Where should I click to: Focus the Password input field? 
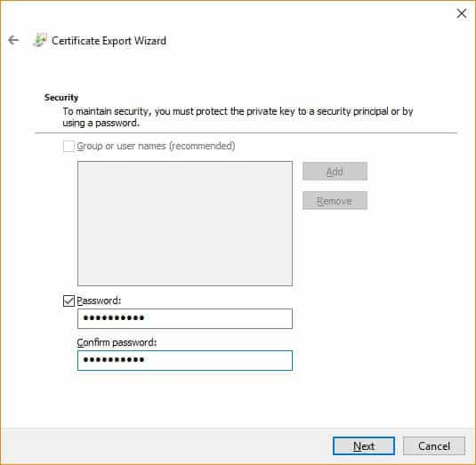click(x=185, y=318)
